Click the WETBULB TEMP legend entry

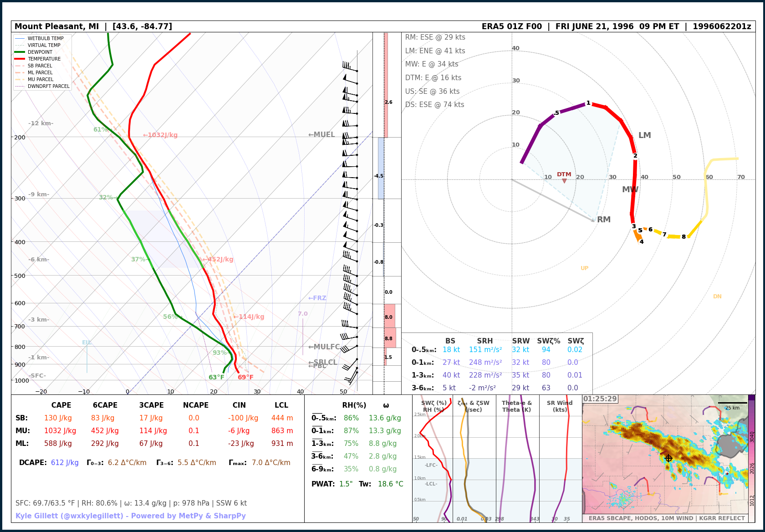click(x=45, y=39)
